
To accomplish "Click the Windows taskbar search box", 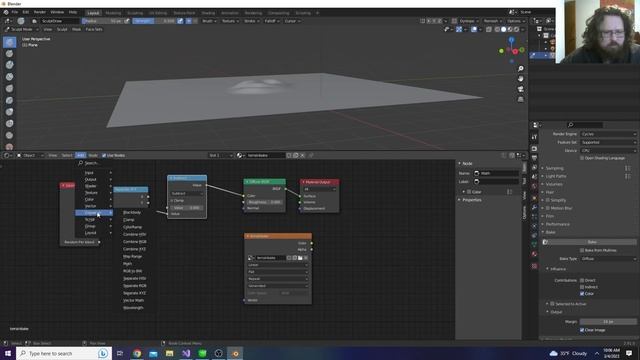I will 64,353.
